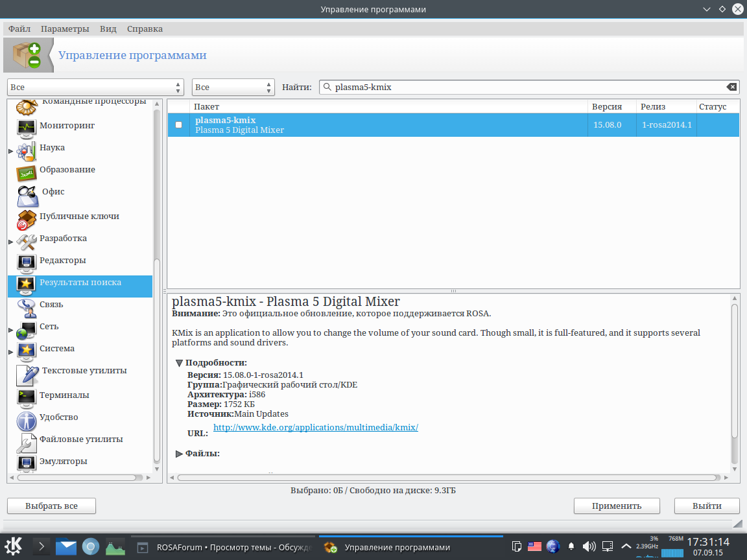
Task: Click the Найти search input field
Action: point(529,87)
